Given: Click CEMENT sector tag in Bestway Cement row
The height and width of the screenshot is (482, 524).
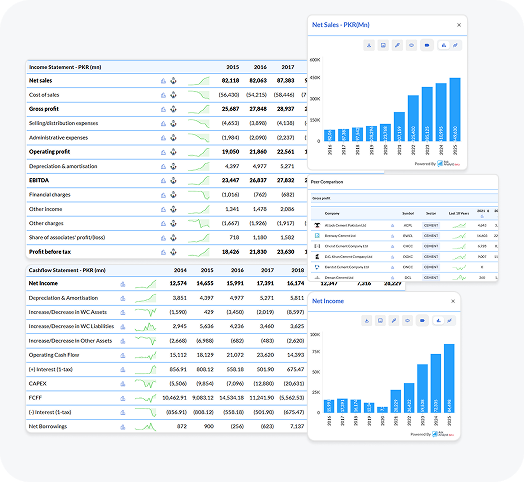Looking at the screenshot, I should click(x=431, y=236).
